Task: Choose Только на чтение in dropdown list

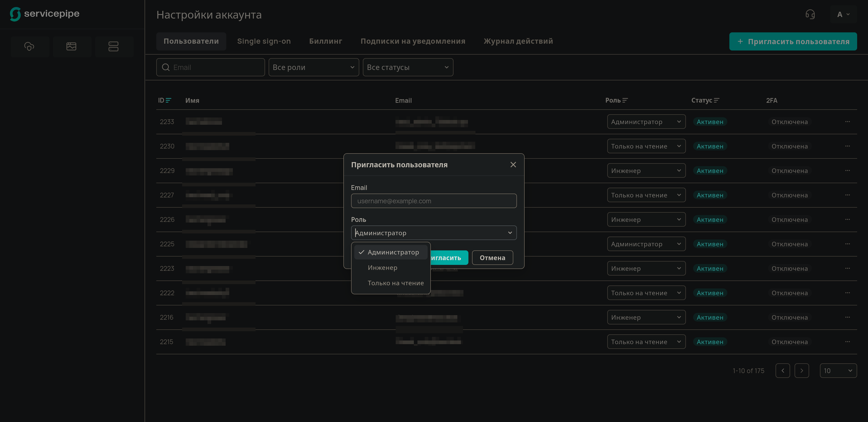Action: pyautogui.click(x=395, y=283)
